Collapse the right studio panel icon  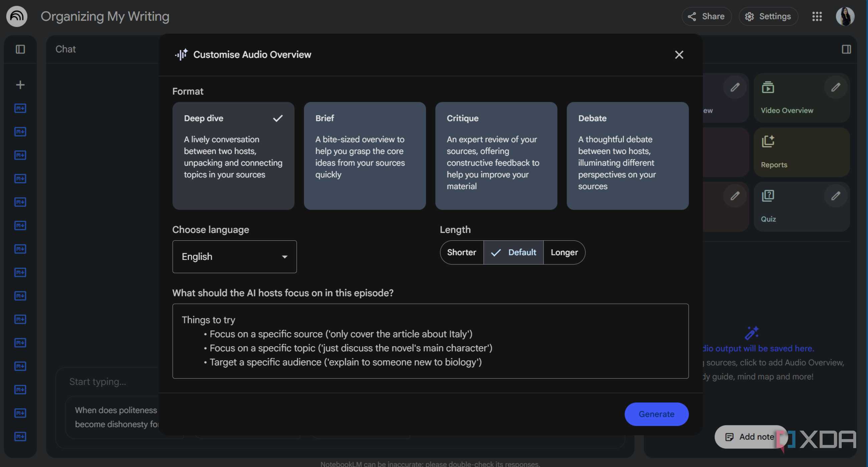click(x=846, y=49)
